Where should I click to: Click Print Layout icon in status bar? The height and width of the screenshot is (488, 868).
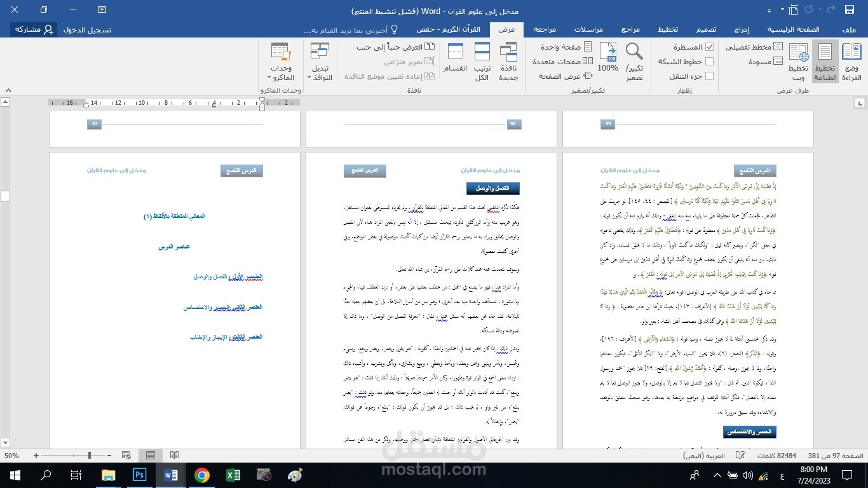point(151,456)
